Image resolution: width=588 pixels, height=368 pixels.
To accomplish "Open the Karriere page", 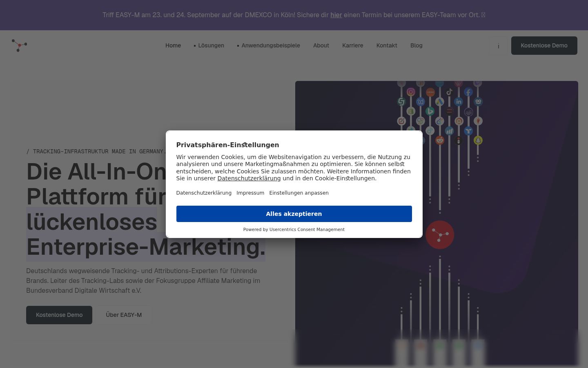I will pyautogui.click(x=353, y=45).
